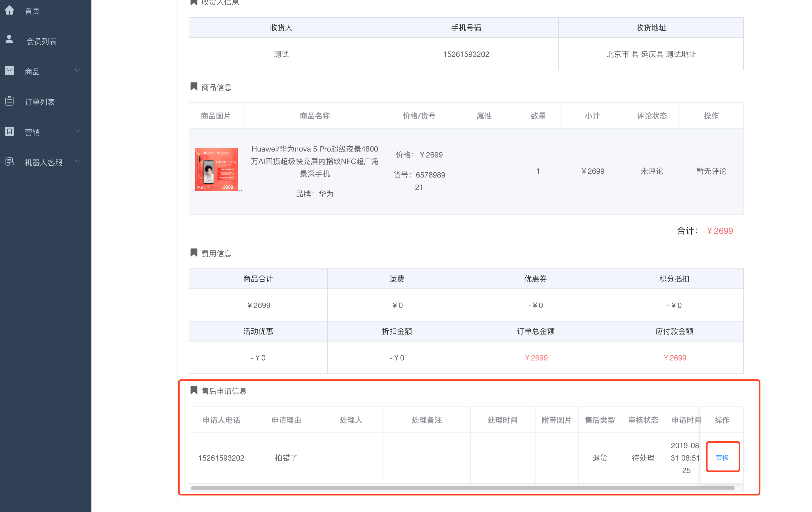Click the 商品合计 value ￥2699

coord(259,306)
